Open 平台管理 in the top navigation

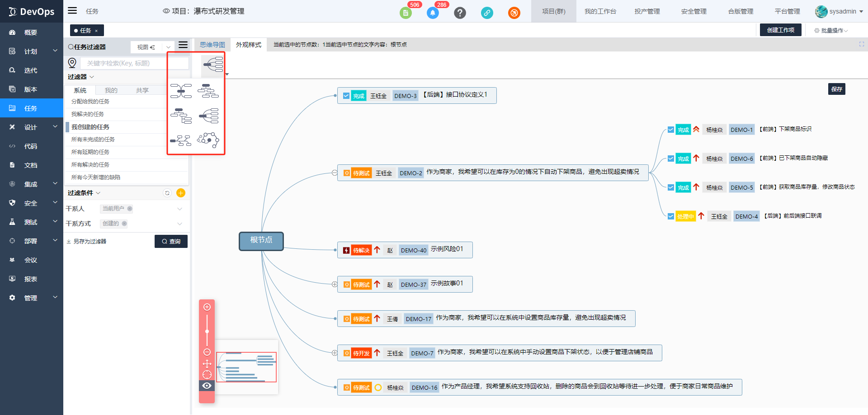click(x=788, y=11)
